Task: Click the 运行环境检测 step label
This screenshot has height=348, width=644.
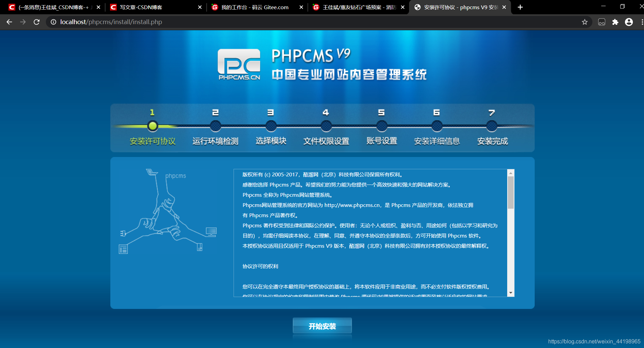Action: pos(215,141)
